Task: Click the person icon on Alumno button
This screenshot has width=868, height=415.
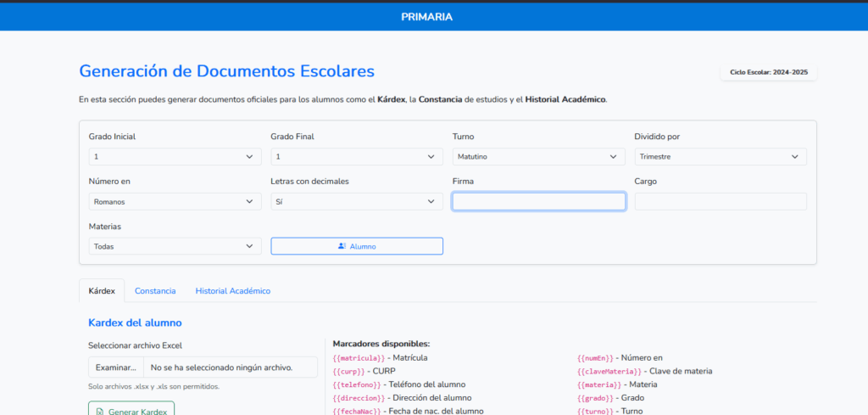Action: point(342,246)
